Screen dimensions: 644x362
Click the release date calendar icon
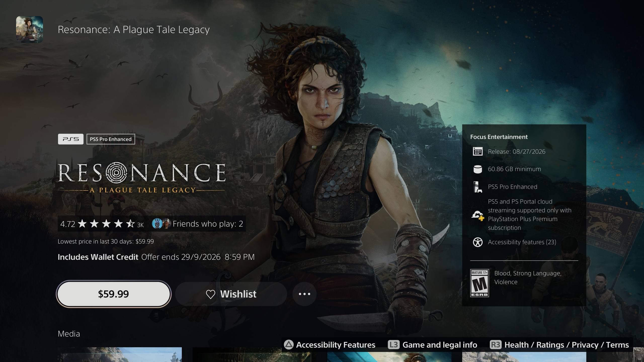(477, 152)
